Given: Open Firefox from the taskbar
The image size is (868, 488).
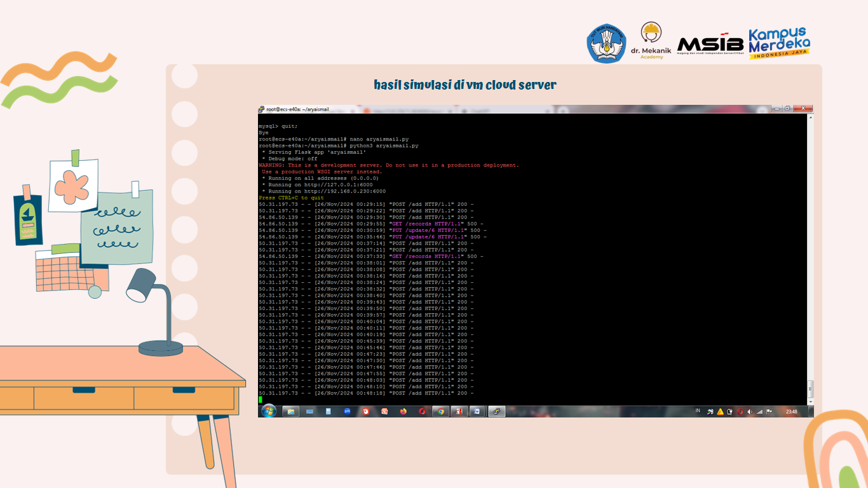Looking at the screenshot, I should coord(403,411).
